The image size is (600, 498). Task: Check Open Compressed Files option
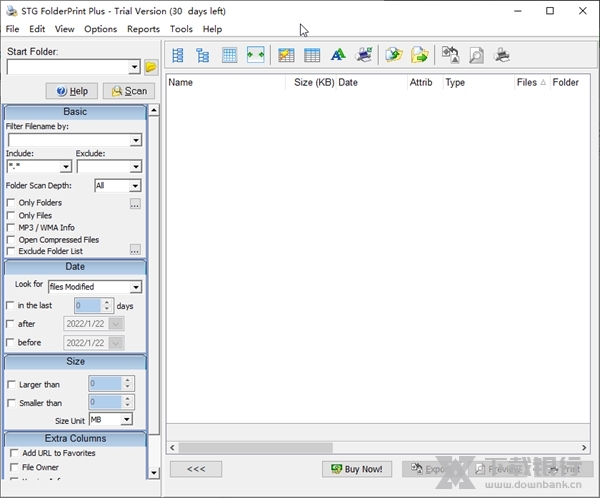(11, 240)
